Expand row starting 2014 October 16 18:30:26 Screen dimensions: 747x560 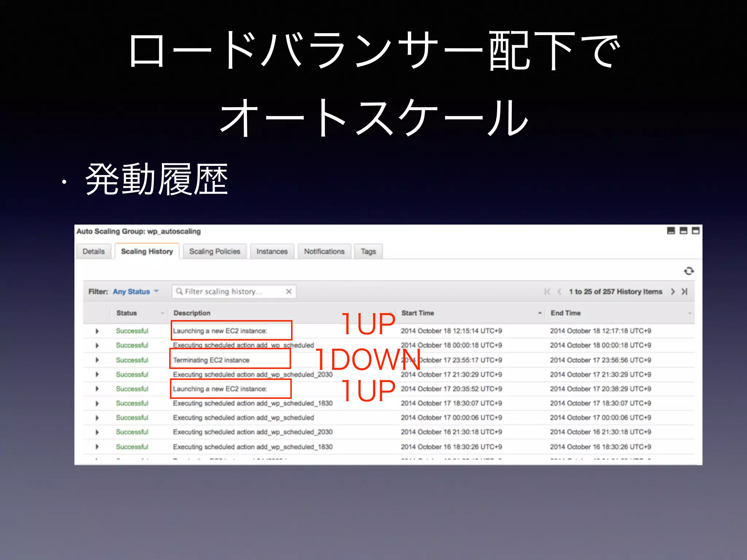click(97, 447)
